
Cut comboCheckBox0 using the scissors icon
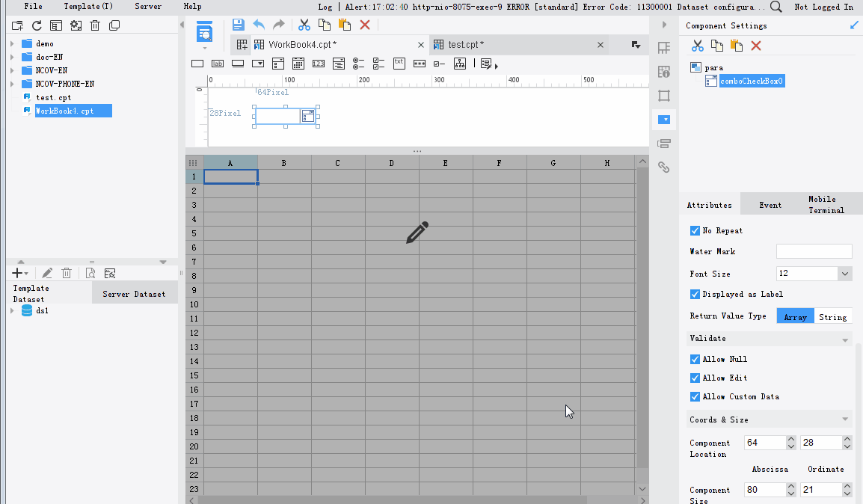tap(697, 45)
